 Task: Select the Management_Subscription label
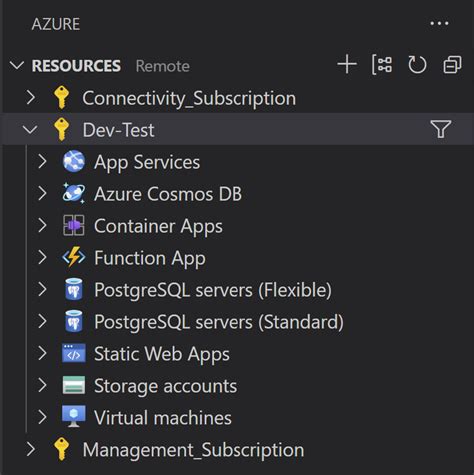pyautogui.click(x=193, y=450)
